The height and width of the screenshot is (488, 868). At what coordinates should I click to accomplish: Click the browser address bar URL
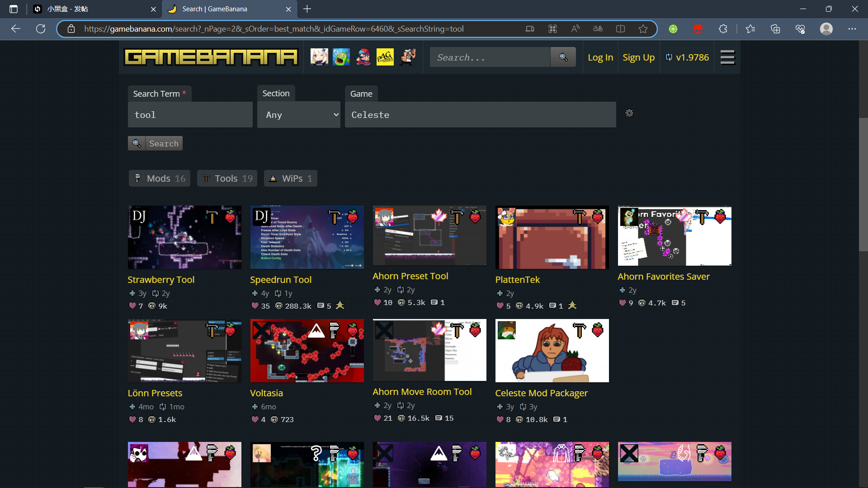point(274,29)
